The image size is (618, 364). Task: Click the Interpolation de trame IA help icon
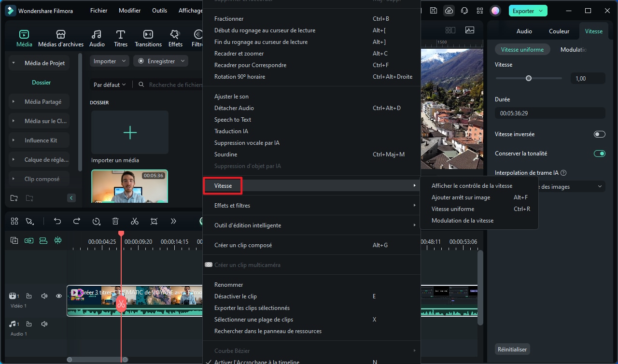pos(563,173)
